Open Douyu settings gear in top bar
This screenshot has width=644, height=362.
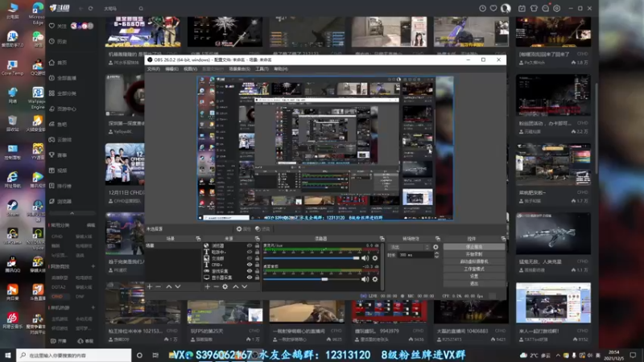[556, 8]
